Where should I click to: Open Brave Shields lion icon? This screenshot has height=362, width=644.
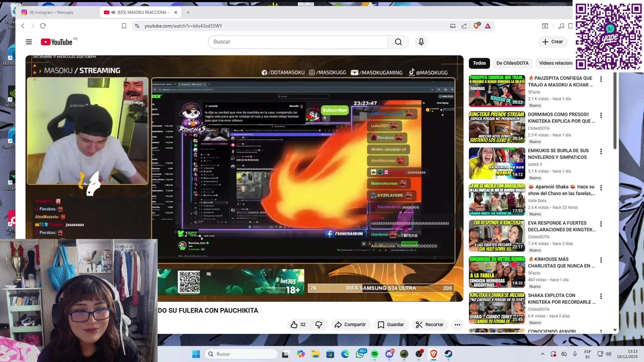[x=476, y=26]
